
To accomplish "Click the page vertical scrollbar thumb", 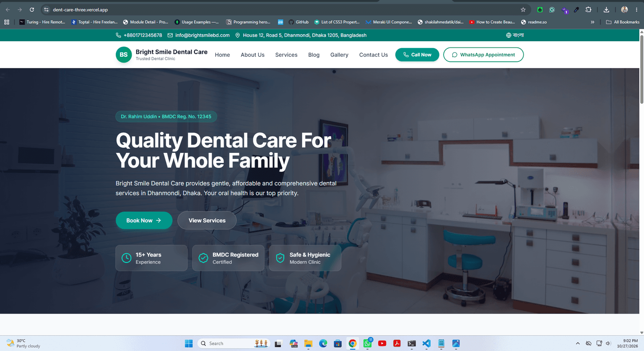I will (x=641, y=69).
